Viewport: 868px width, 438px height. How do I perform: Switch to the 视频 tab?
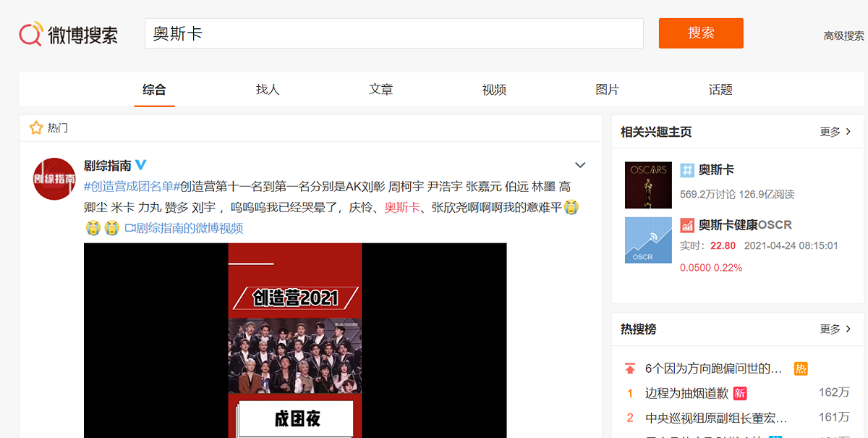click(494, 89)
